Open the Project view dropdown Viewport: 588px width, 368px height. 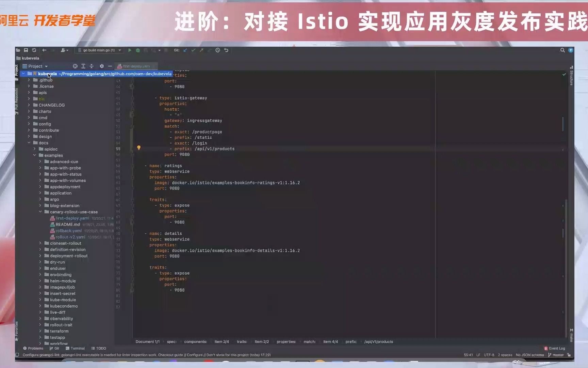coord(35,66)
